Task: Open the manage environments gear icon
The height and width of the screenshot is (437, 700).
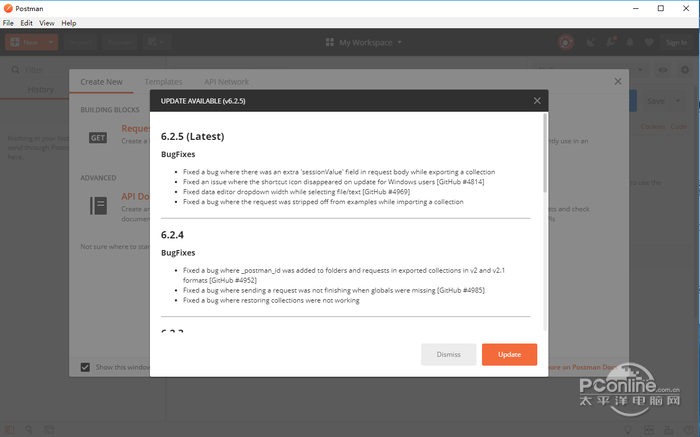Action: (685, 70)
